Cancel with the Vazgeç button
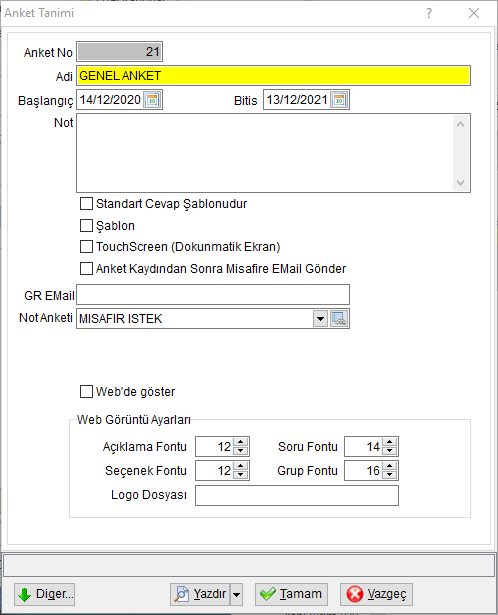 pyautogui.click(x=376, y=594)
